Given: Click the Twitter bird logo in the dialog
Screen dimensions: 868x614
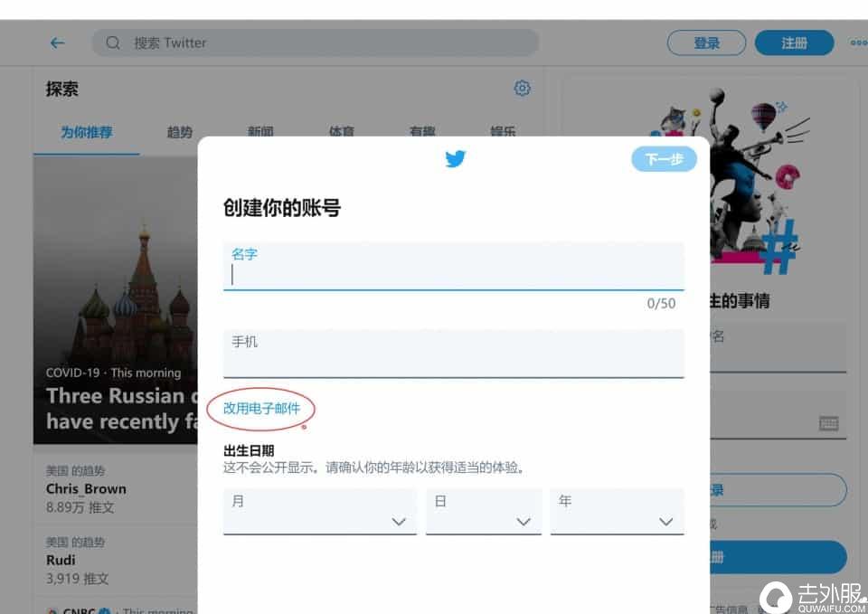Looking at the screenshot, I should [x=455, y=158].
